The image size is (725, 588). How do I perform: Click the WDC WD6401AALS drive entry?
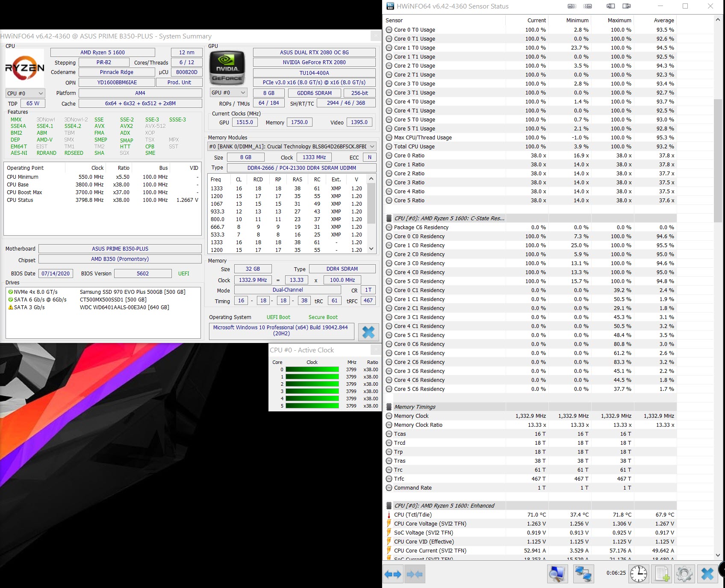[x=124, y=307]
